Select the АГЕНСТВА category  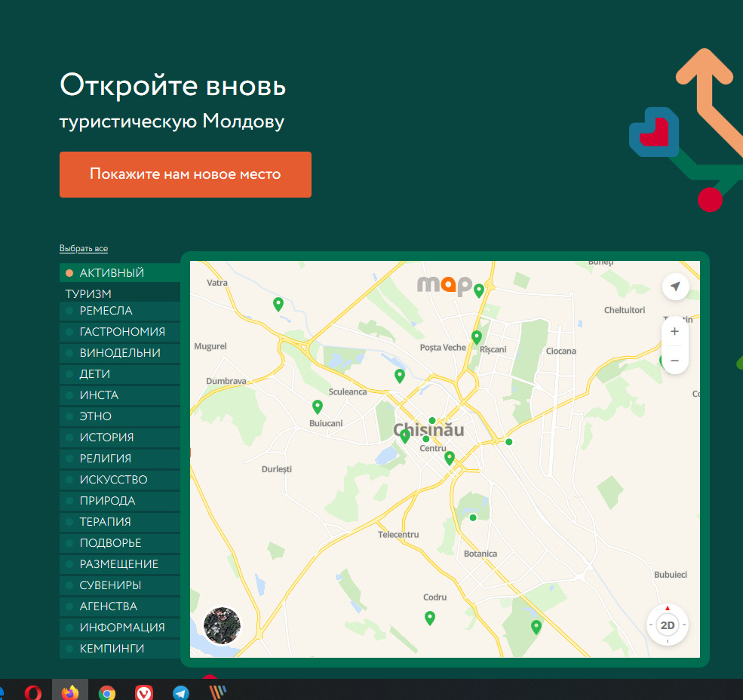(120, 606)
